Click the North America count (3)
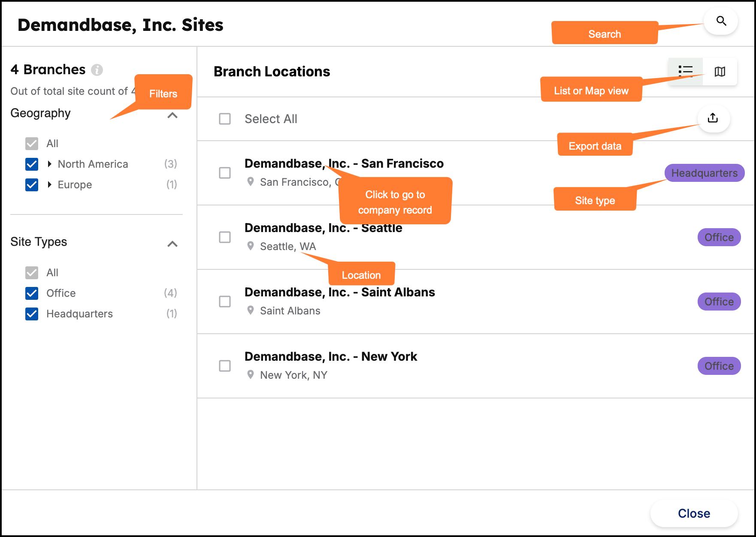This screenshot has height=537, width=756. click(170, 164)
